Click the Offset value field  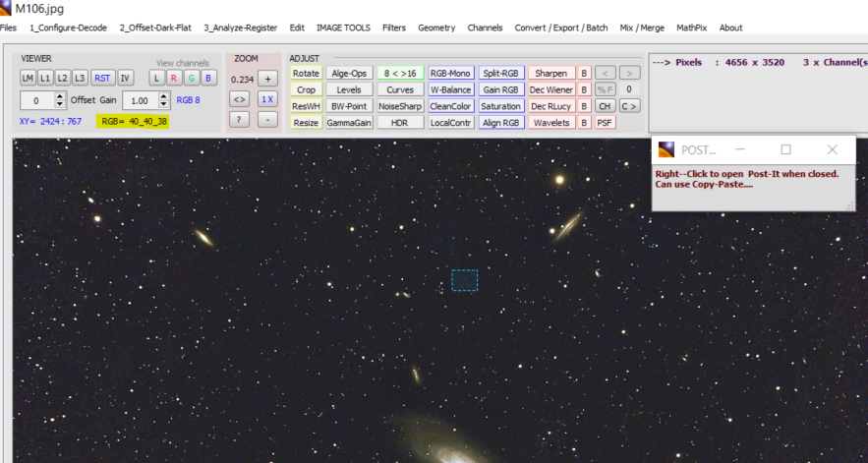(x=37, y=100)
